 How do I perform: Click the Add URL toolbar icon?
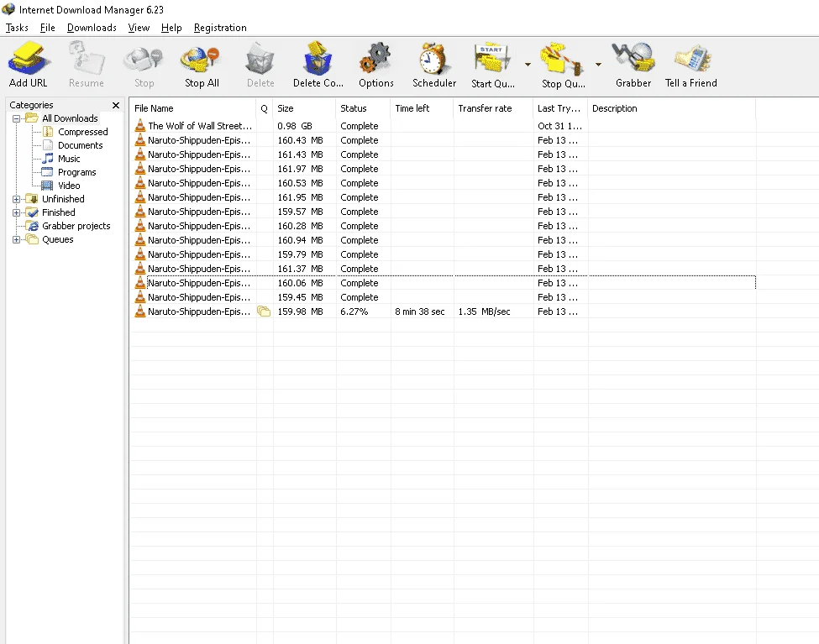(x=29, y=65)
